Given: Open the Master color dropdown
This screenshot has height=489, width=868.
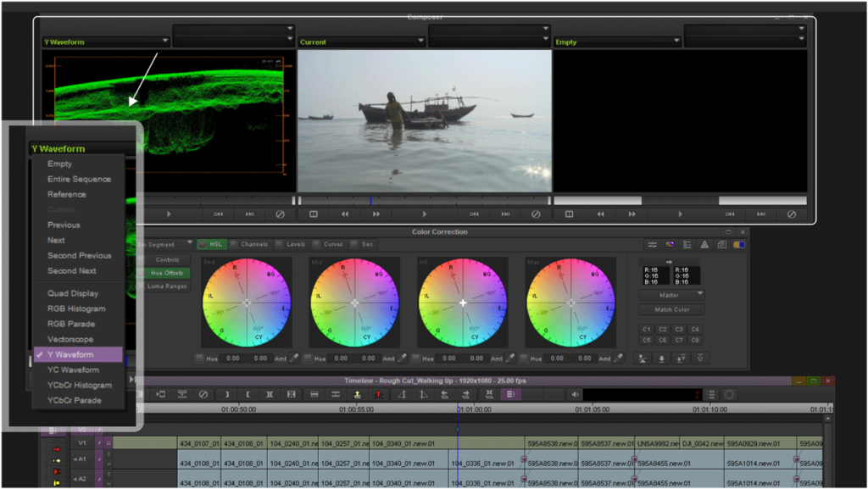Looking at the screenshot, I should [671, 294].
